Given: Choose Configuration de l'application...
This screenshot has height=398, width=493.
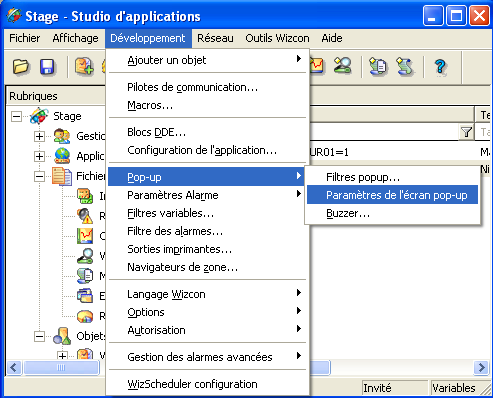Looking at the screenshot, I should pyautogui.click(x=207, y=150).
